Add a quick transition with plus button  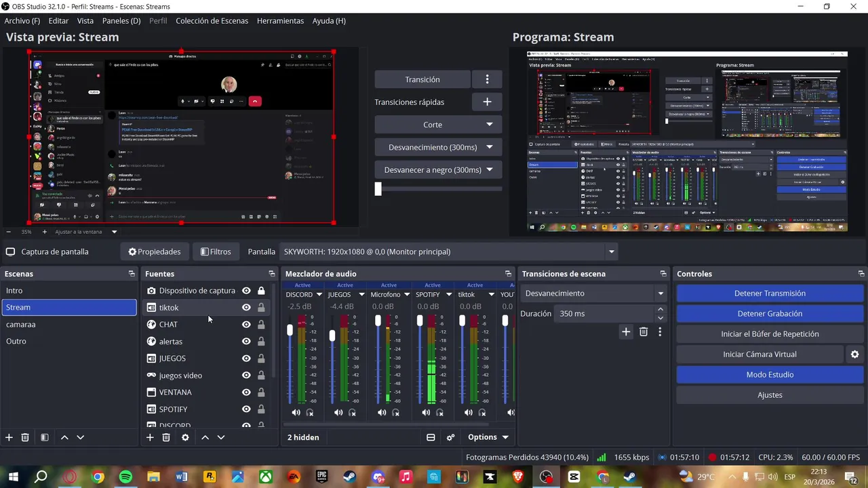pyautogui.click(x=487, y=102)
